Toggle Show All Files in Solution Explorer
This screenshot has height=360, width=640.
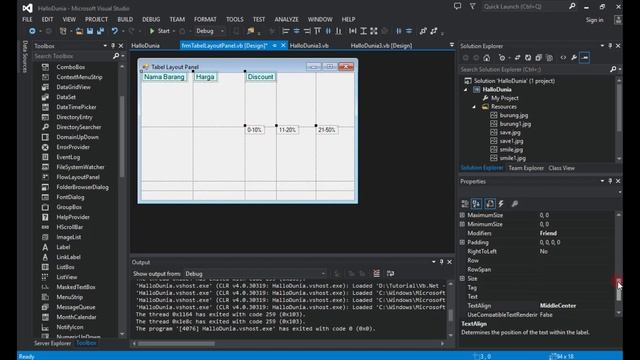pos(549,58)
